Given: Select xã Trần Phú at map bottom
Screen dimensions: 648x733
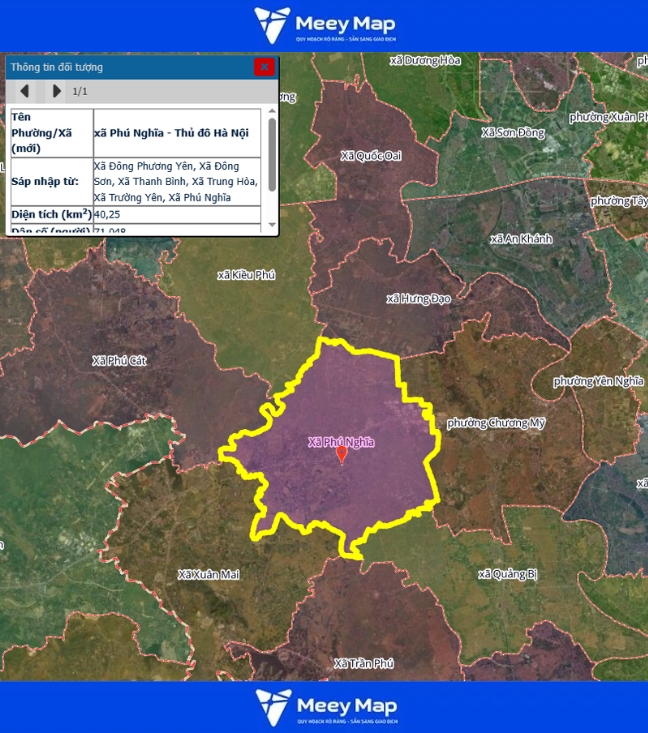Looking at the screenshot, I should pyautogui.click(x=364, y=663).
